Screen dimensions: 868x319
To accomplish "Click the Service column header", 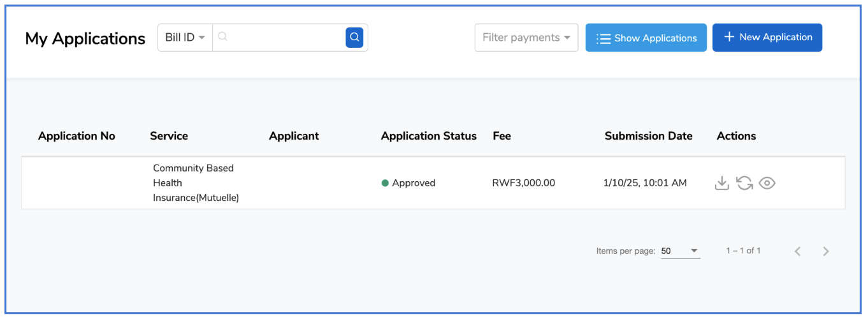I will 169,136.
